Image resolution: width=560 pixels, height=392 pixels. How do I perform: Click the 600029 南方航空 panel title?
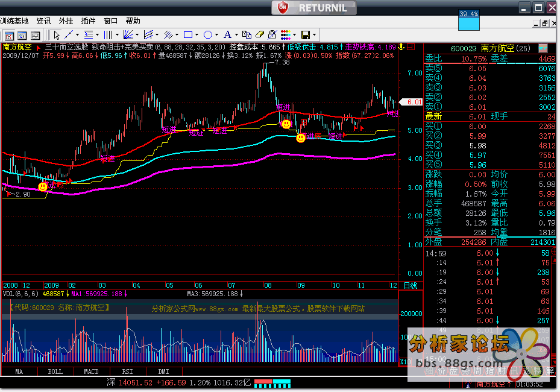(x=491, y=48)
